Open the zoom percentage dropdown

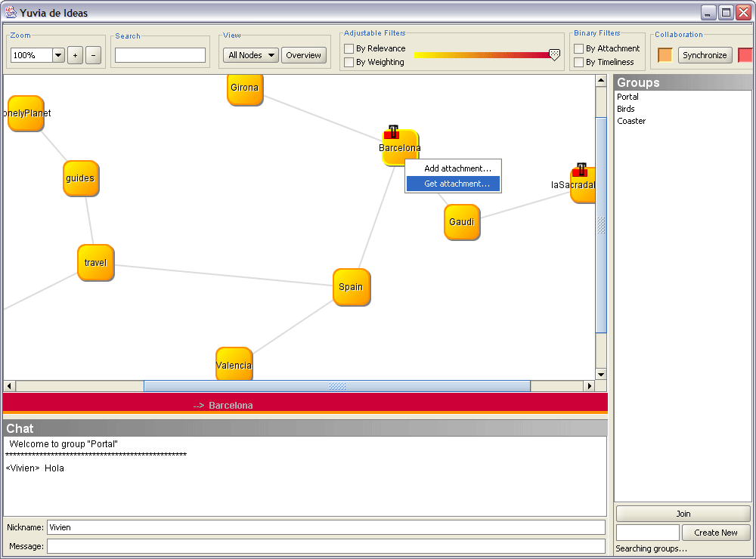point(58,55)
